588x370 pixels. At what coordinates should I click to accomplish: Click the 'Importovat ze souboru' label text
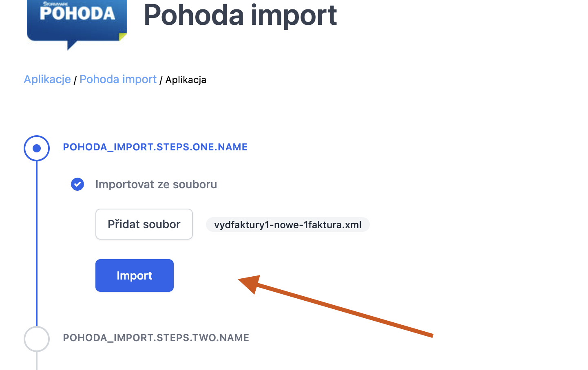(156, 185)
